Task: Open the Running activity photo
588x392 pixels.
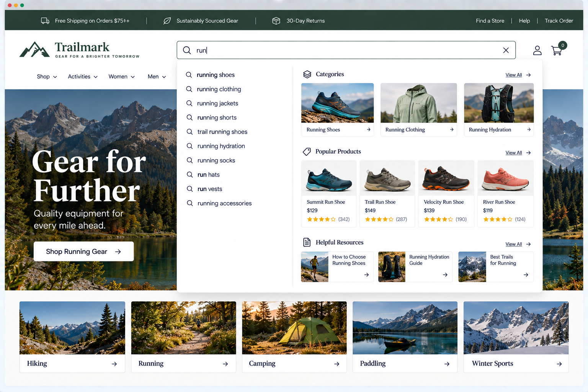Action: [184, 328]
